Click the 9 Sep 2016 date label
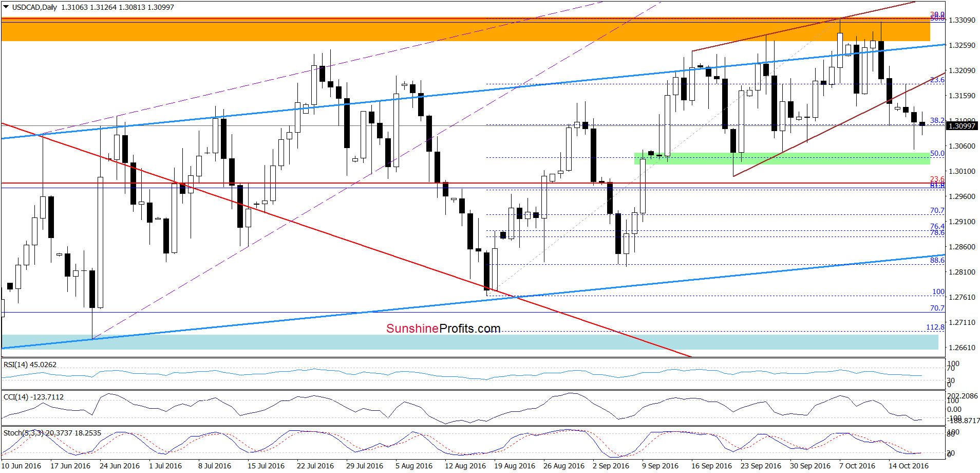 [661, 466]
